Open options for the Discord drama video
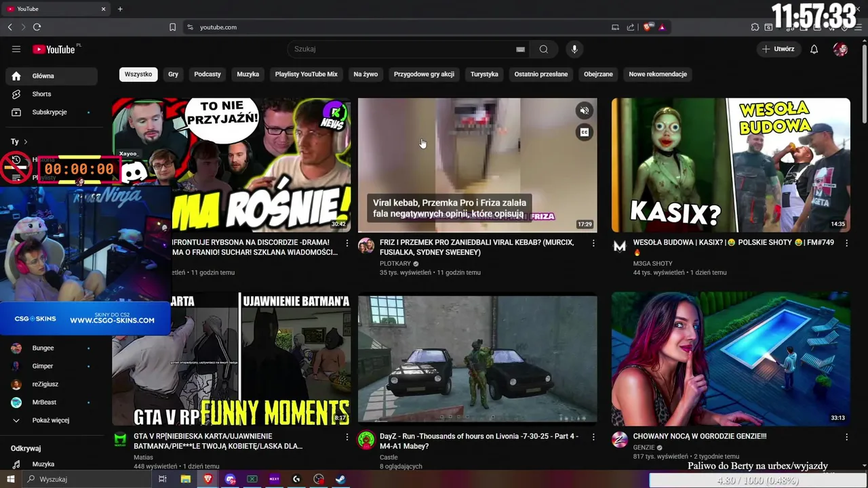Viewport: 868px width, 488px height. click(347, 243)
